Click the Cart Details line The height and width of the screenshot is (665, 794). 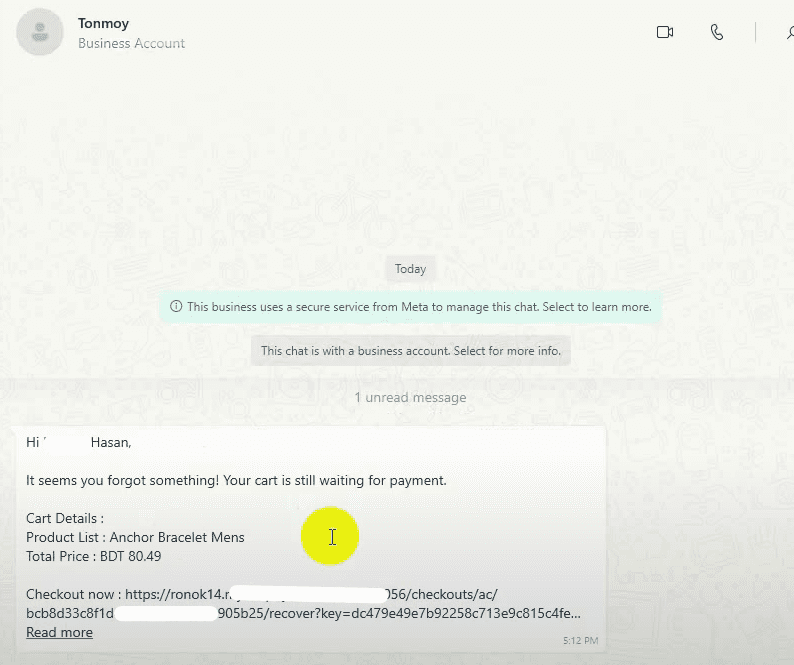pos(65,518)
